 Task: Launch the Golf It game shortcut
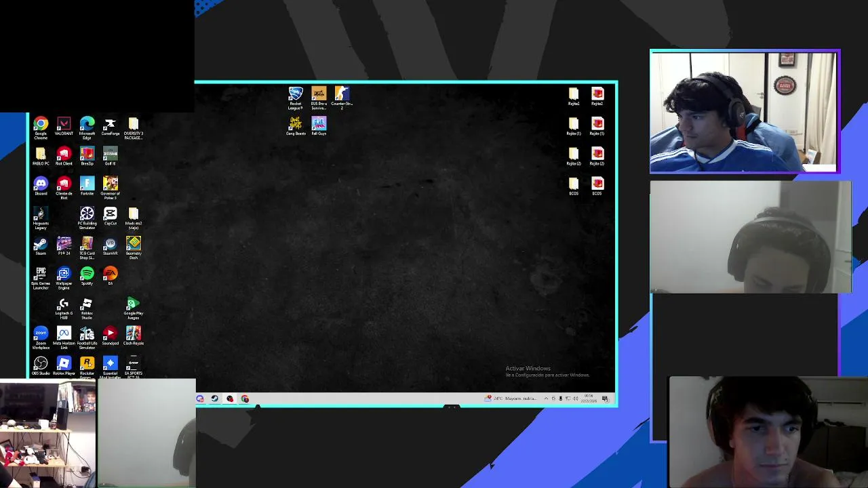[x=110, y=157]
